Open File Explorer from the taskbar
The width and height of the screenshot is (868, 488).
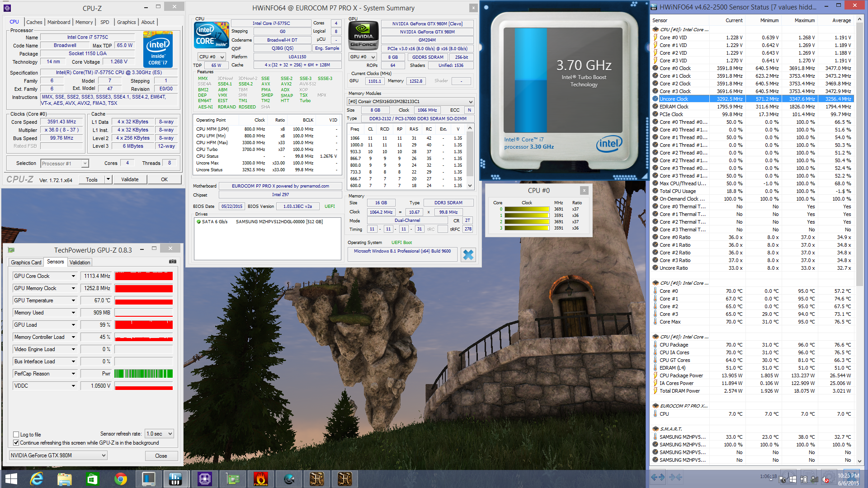(64, 479)
